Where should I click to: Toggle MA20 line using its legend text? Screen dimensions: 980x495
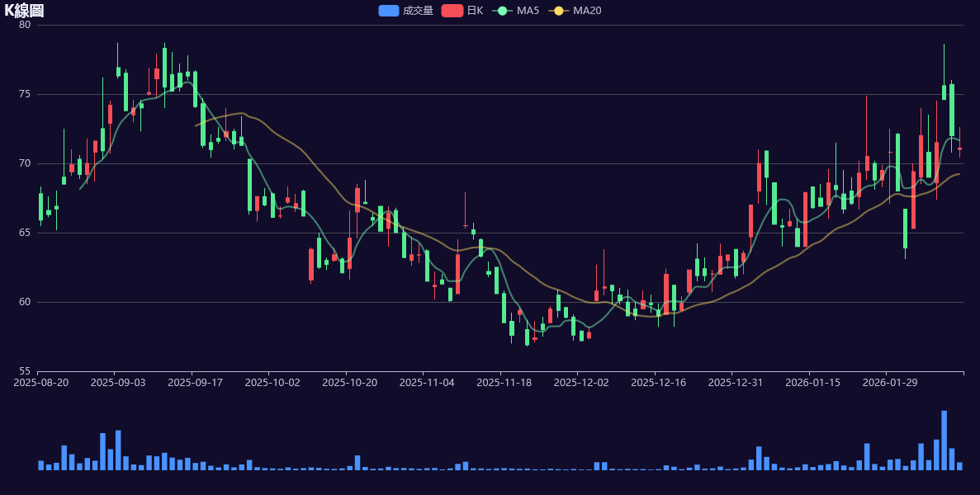pyautogui.click(x=587, y=11)
